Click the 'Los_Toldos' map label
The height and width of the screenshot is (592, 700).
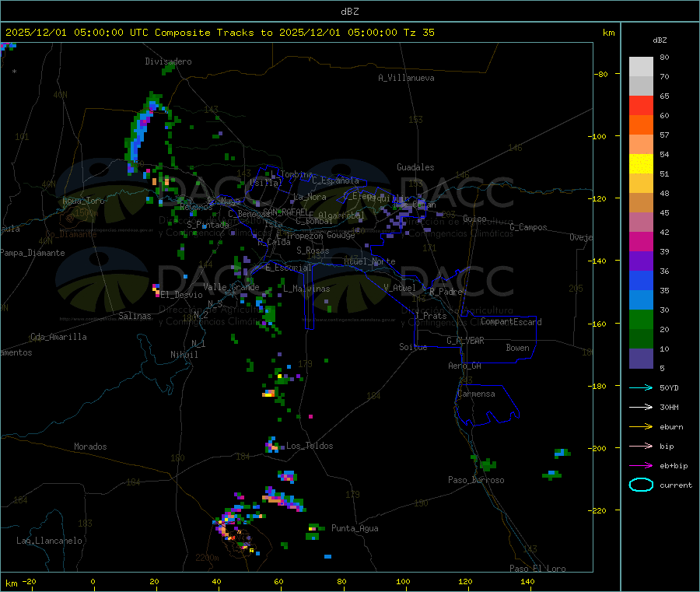coord(310,446)
